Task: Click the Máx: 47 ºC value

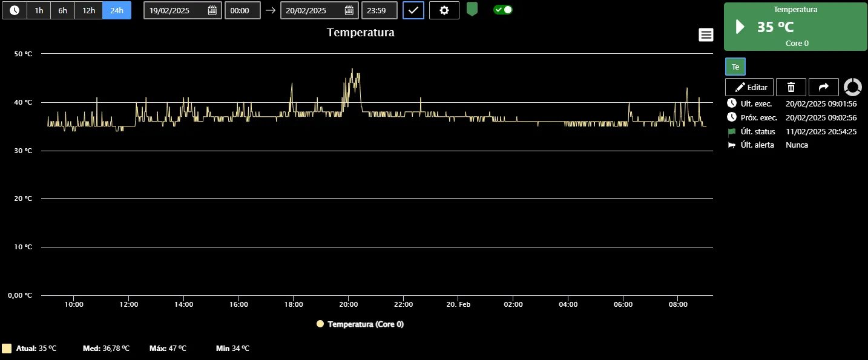Action: 168,349
